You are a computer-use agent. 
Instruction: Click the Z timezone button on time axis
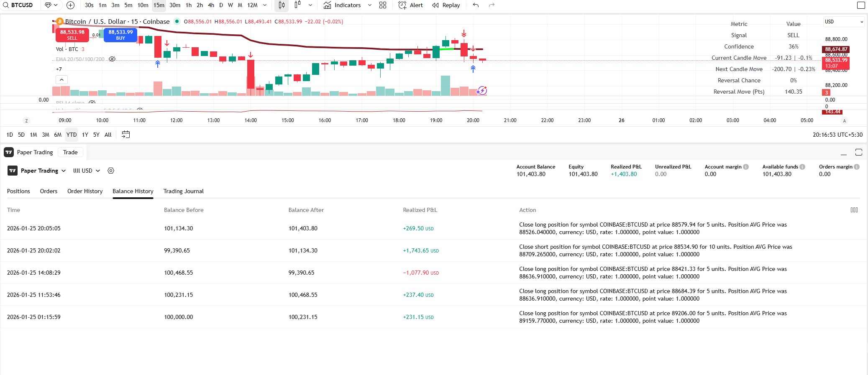click(x=26, y=121)
